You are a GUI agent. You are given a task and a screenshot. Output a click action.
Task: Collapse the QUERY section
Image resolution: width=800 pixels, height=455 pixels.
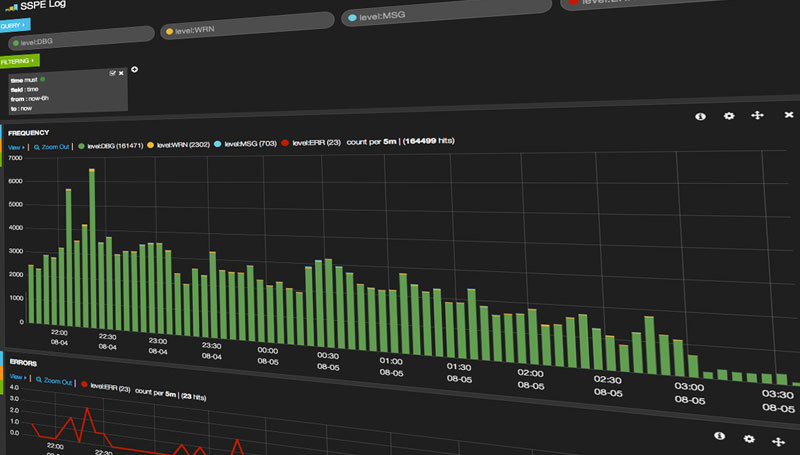pos(15,25)
